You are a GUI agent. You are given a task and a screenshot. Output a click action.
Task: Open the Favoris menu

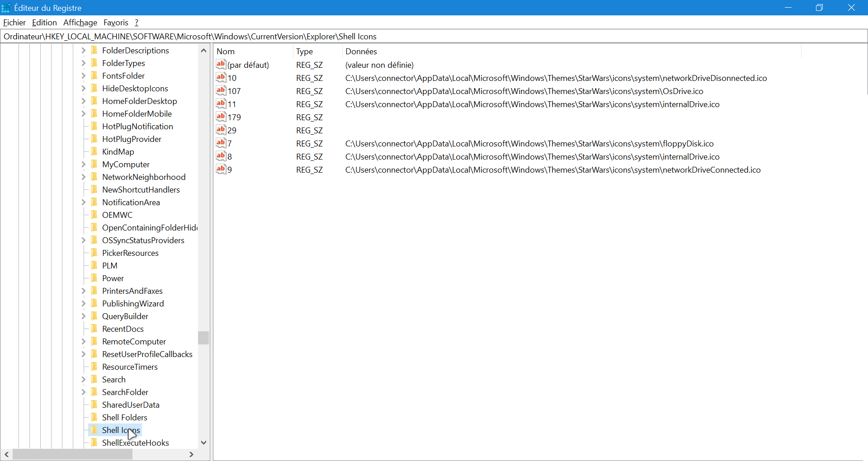click(116, 23)
